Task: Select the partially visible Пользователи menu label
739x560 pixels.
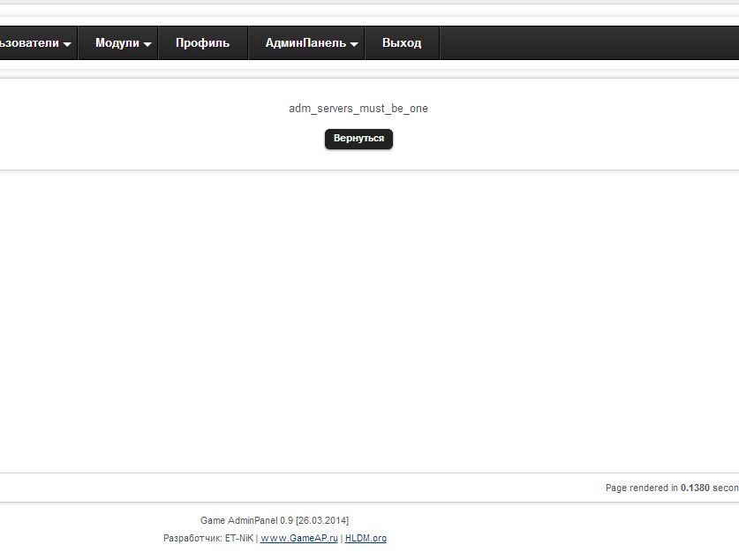Action: (29, 42)
